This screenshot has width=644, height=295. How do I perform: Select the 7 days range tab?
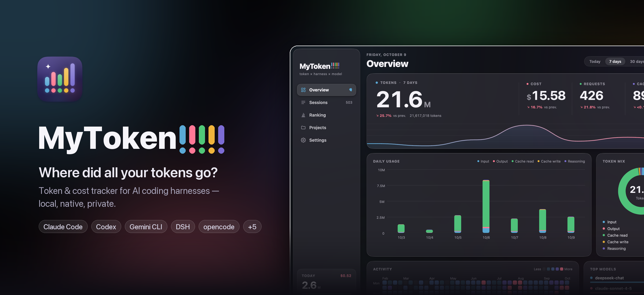615,61
